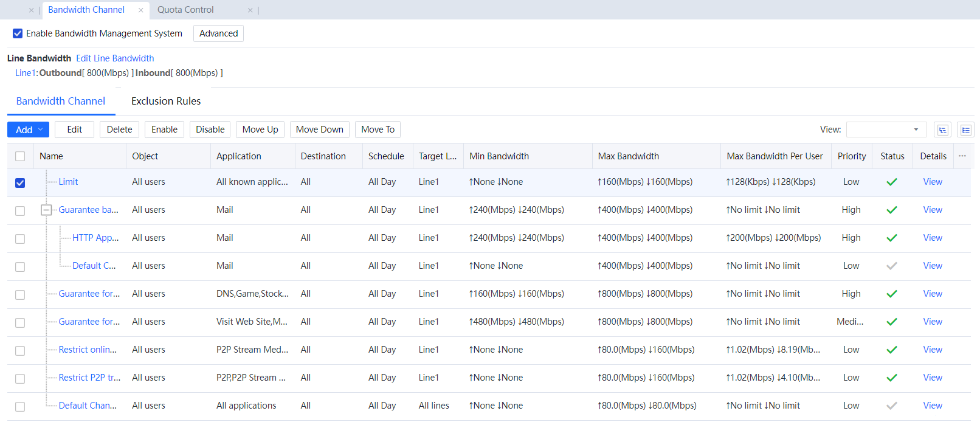Open View details for HTTP App... row
Image resolution: width=980 pixels, height=422 pixels.
click(x=932, y=238)
